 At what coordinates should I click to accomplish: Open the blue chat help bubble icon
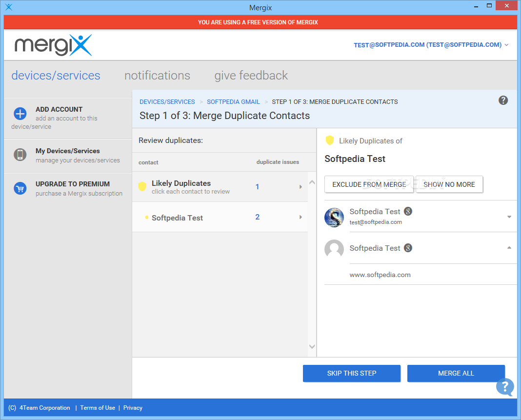(x=505, y=387)
